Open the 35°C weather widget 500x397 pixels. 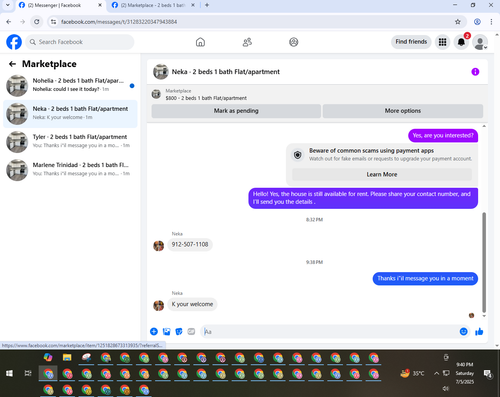pyautogui.click(x=412, y=373)
